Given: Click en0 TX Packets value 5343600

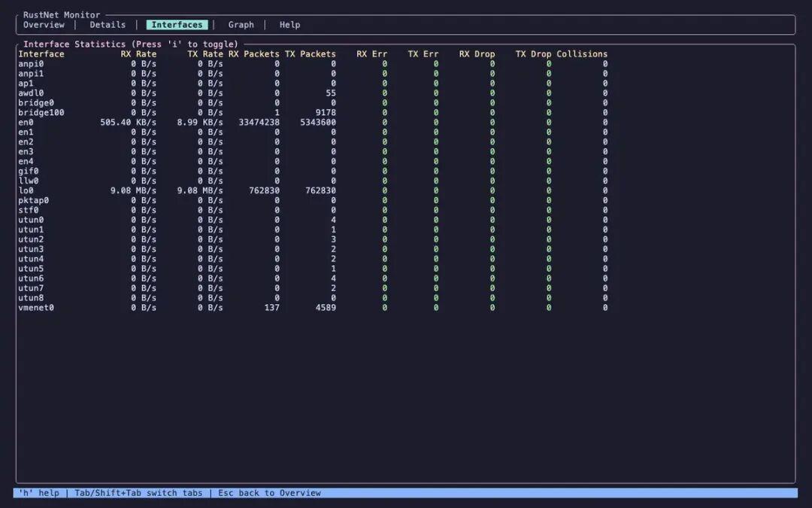Looking at the screenshot, I should click(x=318, y=123).
